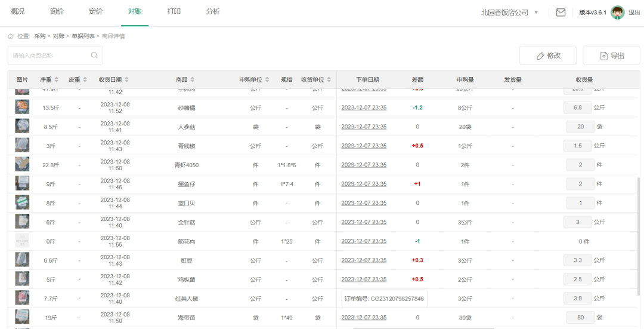The image size is (644, 329).
Task: Click 退出 to log out
Action: [634, 13]
